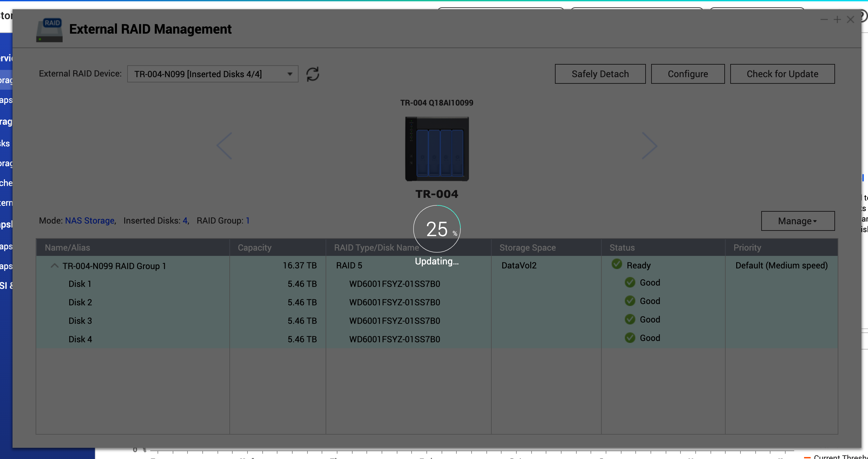The height and width of the screenshot is (459, 868).
Task: Click the Updating... status text
Action: tap(437, 261)
